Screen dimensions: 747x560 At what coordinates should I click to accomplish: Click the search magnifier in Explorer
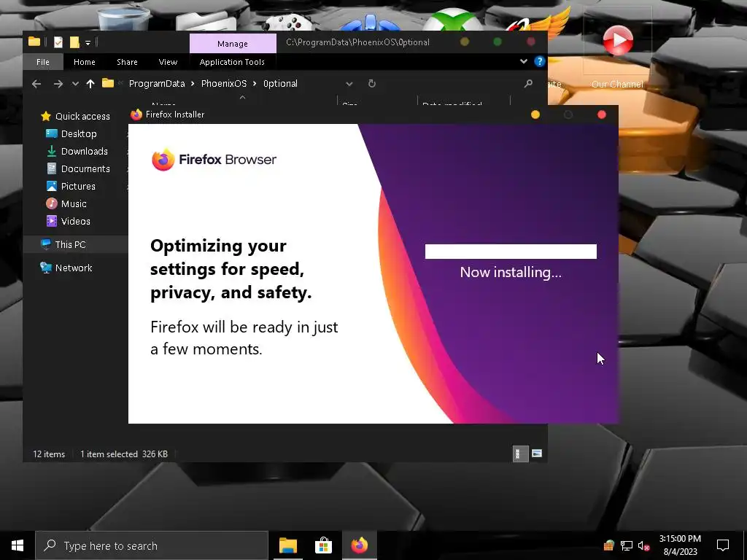click(x=528, y=83)
